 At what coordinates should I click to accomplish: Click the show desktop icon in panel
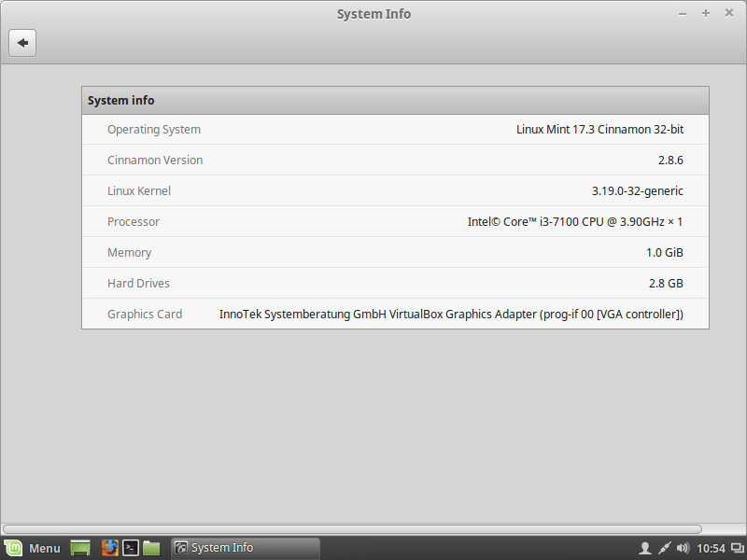coord(80,548)
